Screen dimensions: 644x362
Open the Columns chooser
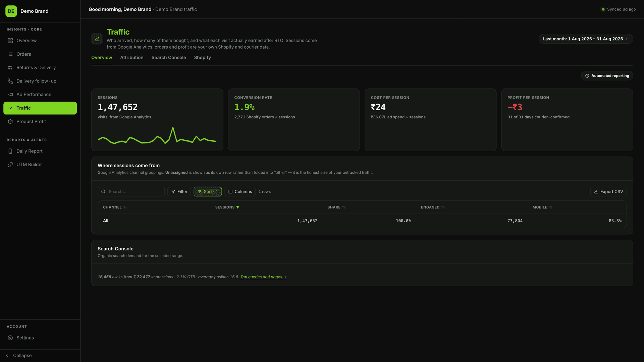coord(240,192)
